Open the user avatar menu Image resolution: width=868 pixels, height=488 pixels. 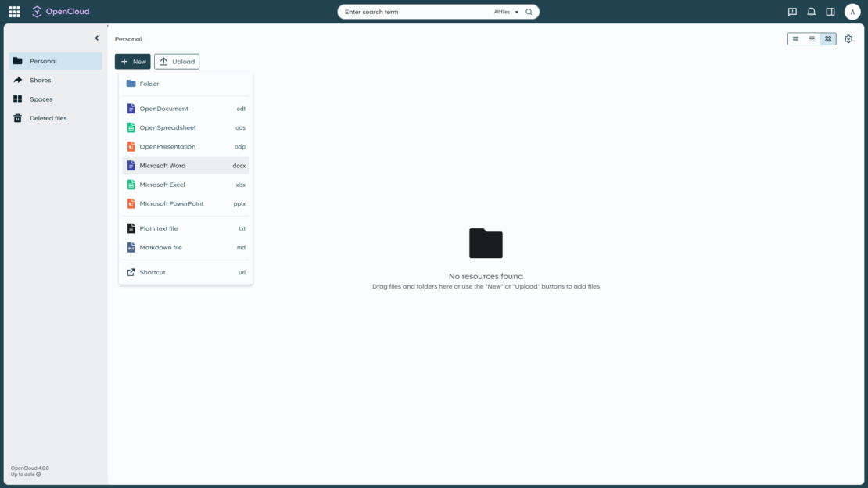pyautogui.click(x=852, y=12)
